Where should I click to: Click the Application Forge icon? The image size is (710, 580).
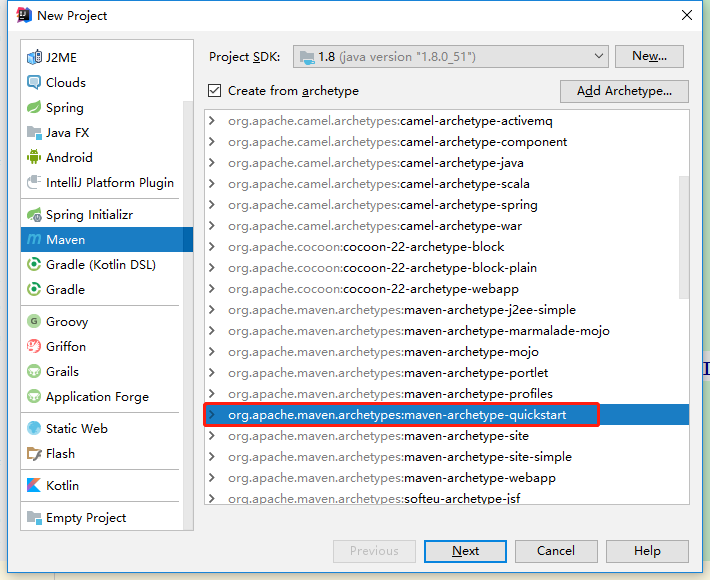(34, 397)
